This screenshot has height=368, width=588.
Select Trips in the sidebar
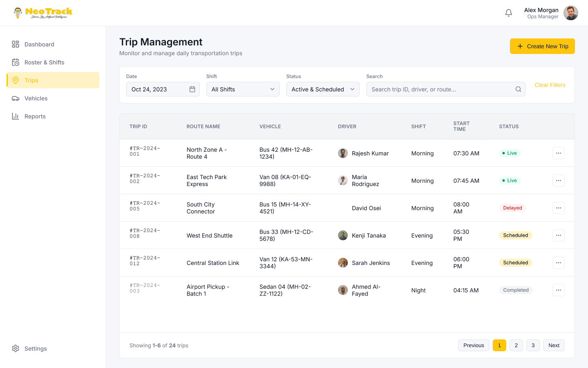[x=53, y=80]
